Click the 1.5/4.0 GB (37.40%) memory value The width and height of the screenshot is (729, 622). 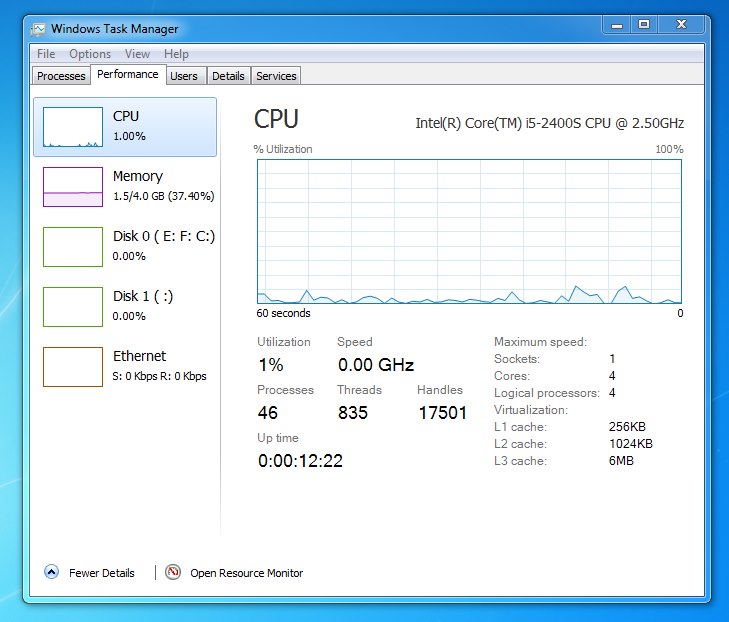164,196
